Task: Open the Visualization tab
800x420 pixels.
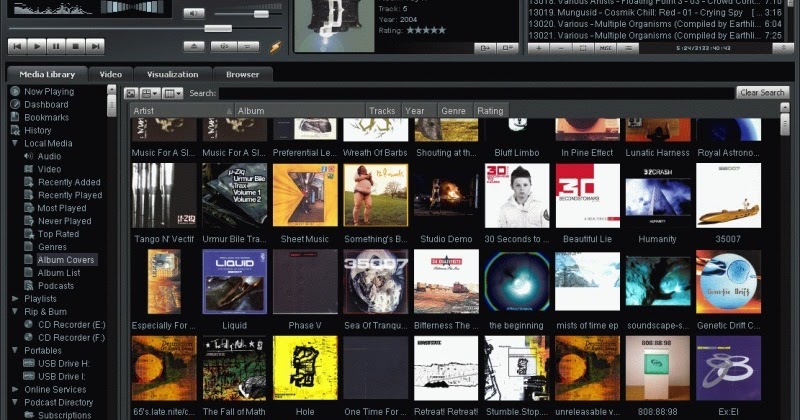Action: [x=172, y=75]
